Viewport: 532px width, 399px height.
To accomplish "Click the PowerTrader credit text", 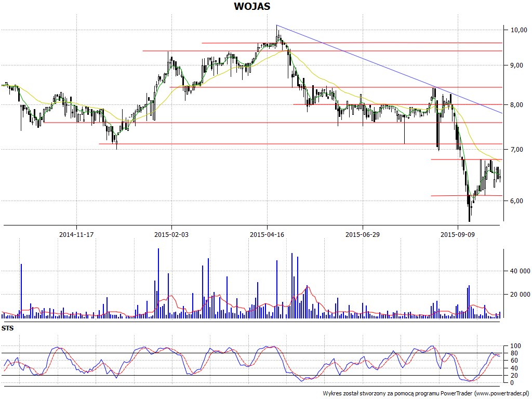I will coord(427,394).
